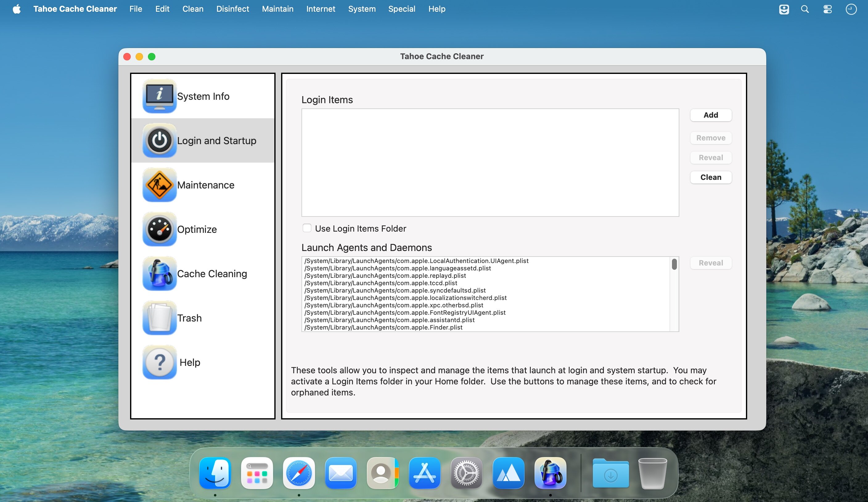
Task: Open the Edit menu
Action: [162, 9]
